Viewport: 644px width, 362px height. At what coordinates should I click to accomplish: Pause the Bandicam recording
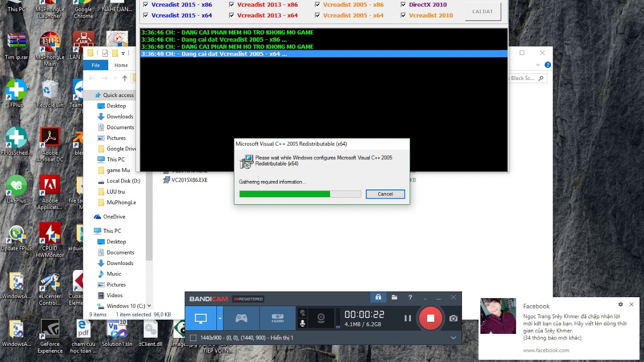408,318
